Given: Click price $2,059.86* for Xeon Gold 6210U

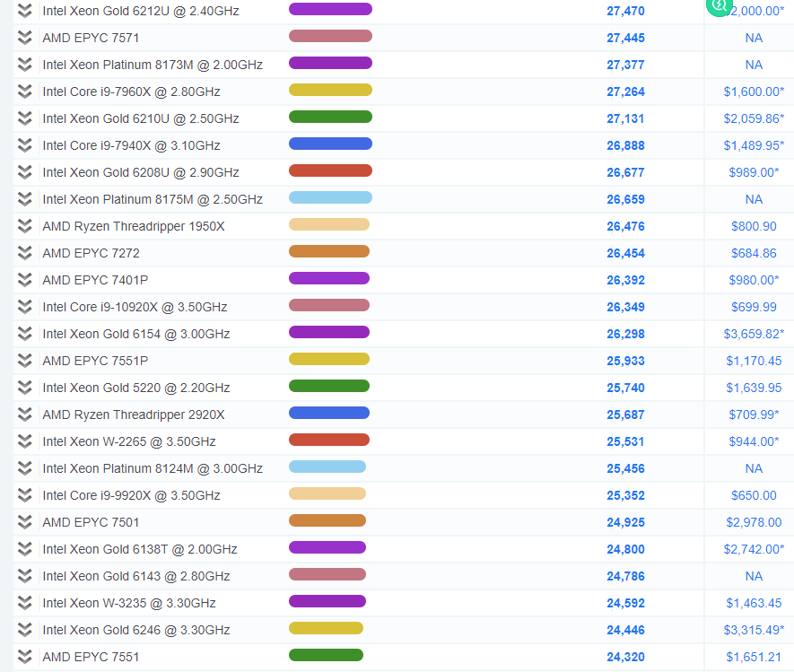Looking at the screenshot, I should (x=754, y=118).
